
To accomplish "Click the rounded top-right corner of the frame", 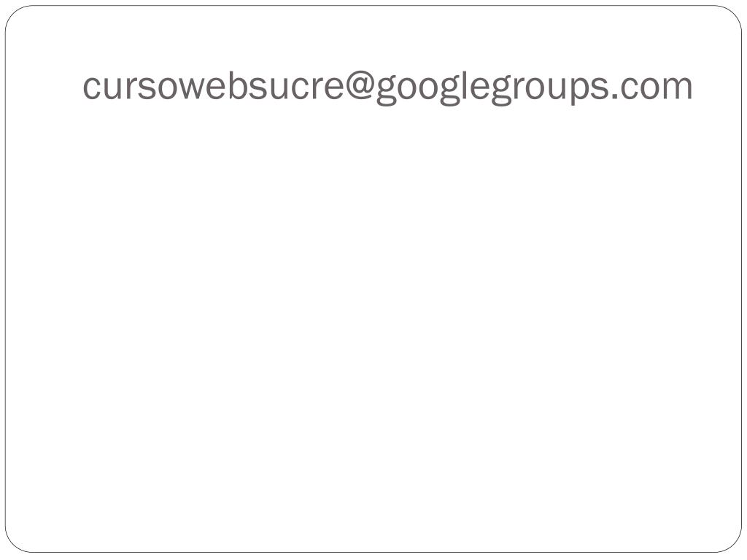I will (x=732, y=15).
